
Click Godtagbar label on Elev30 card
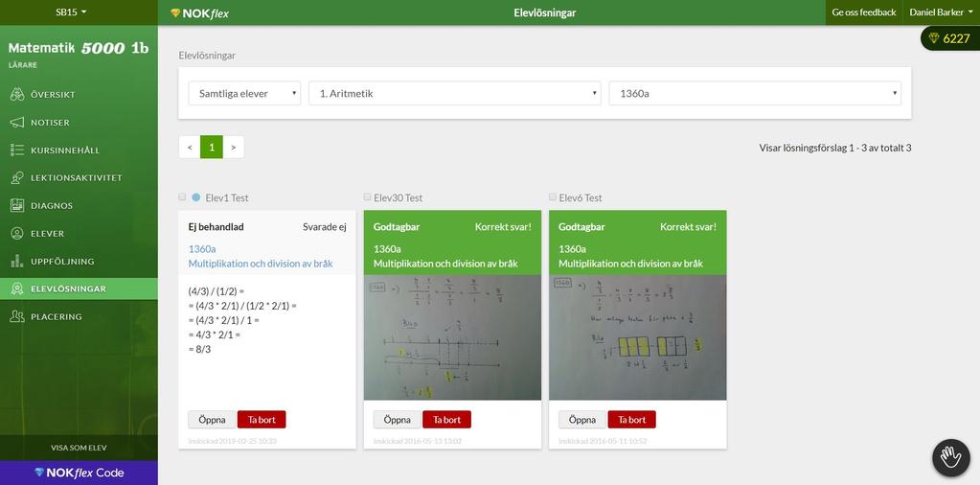(397, 227)
